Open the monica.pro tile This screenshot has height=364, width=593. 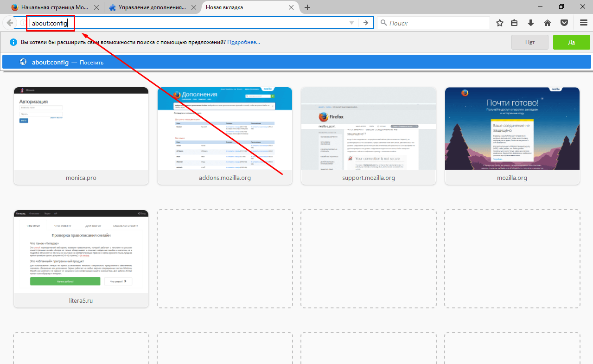pyautogui.click(x=81, y=136)
